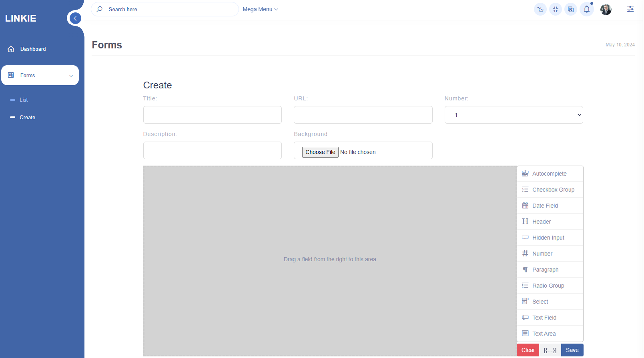Image resolution: width=644 pixels, height=358 pixels.
Task: Open the notifications bell
Action: [586, 9]
